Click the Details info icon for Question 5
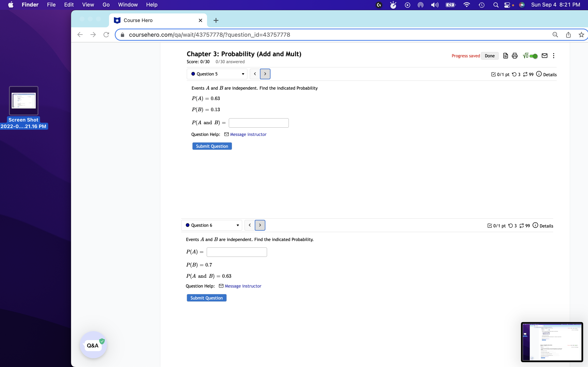This screenshot has height=367, width=588. pos(539,74)
